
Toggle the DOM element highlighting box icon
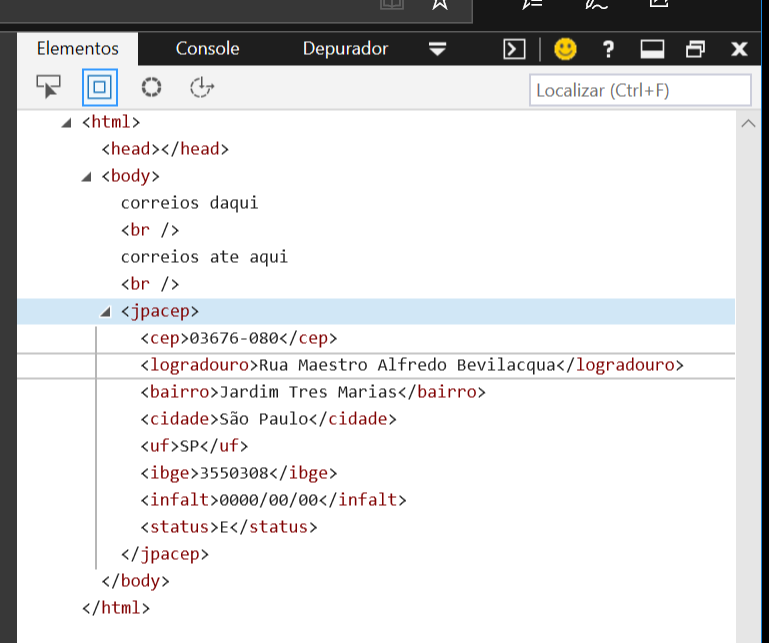(99, 87)
